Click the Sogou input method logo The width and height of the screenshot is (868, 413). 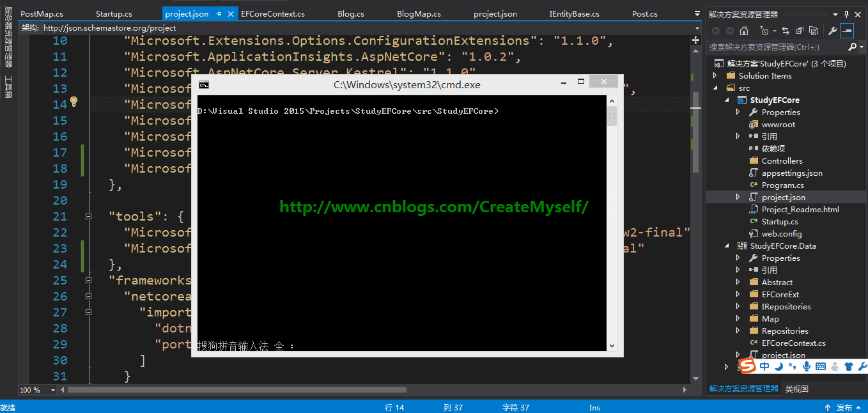(747, 366)
